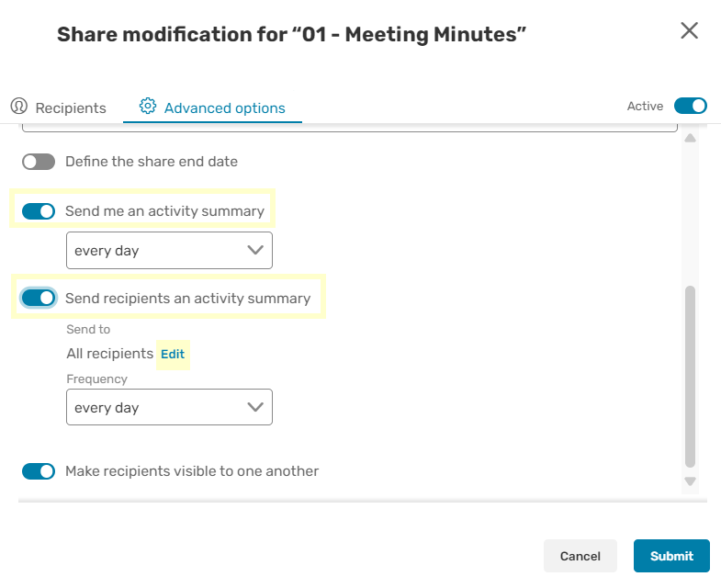Image resolution: width=721 pixels, height=588 pixels.
Task: Click the Recipients person icon
Action: tap(19, 106)
